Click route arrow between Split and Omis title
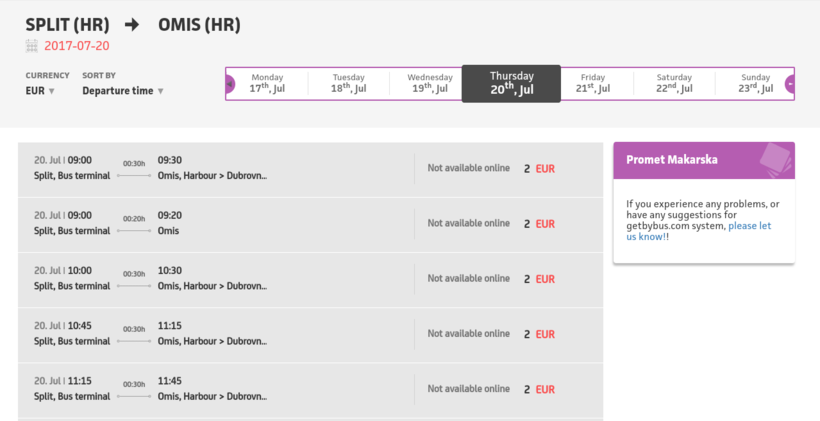Image resolution: width=820 pixels, height=421 pixels. (x=132, y=25)
